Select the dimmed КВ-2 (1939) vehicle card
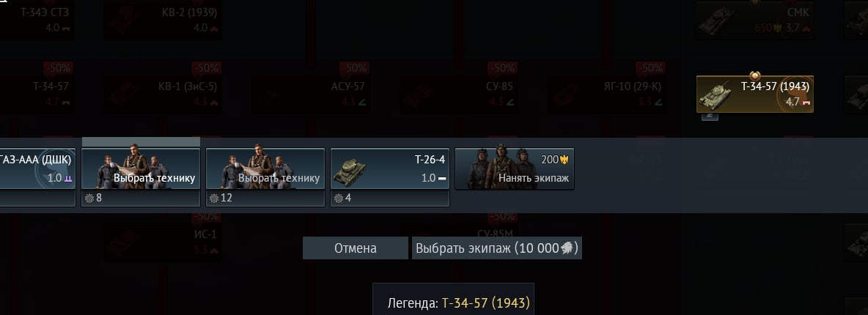Image resolution: width=868 pixels, height=315 pixels. (162, 20)
